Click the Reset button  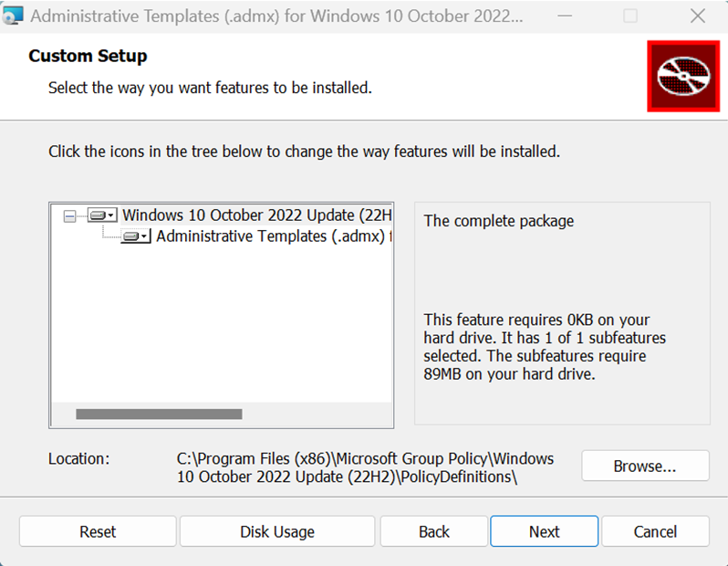tap(98, 531)
